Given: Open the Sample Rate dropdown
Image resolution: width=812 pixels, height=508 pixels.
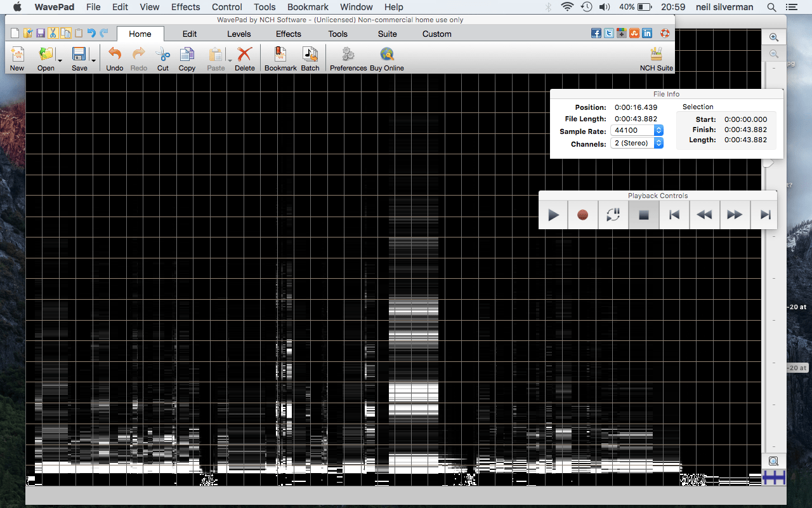Looking at the screenshot, I should [x=658, y=130].
